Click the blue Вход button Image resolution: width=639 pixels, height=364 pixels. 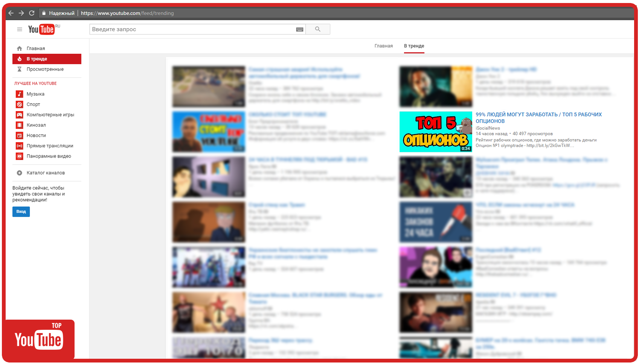[x=21, y=212]
